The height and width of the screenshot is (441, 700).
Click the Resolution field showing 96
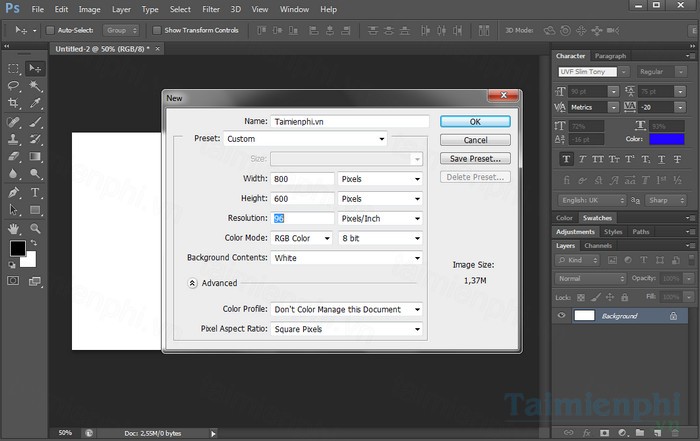(302, 218)
